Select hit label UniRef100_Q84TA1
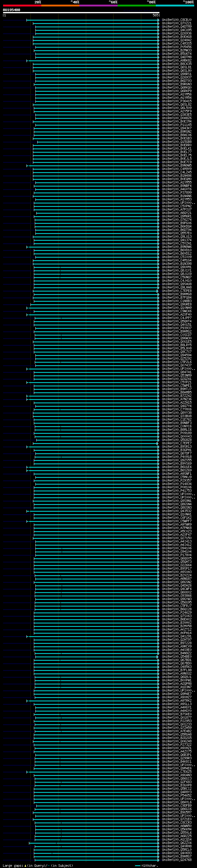This screenshot has width=197, height=868. [x=177, y=372]
